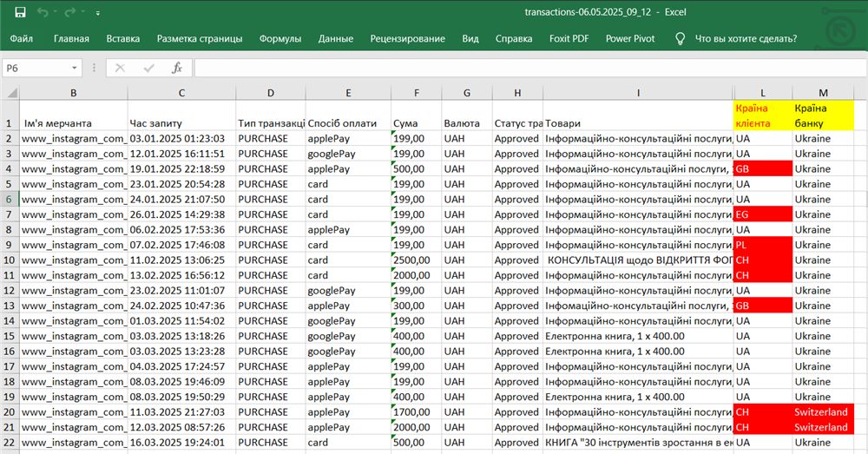
Task: Click the Name Box showing P6
Action: [36, 68]
